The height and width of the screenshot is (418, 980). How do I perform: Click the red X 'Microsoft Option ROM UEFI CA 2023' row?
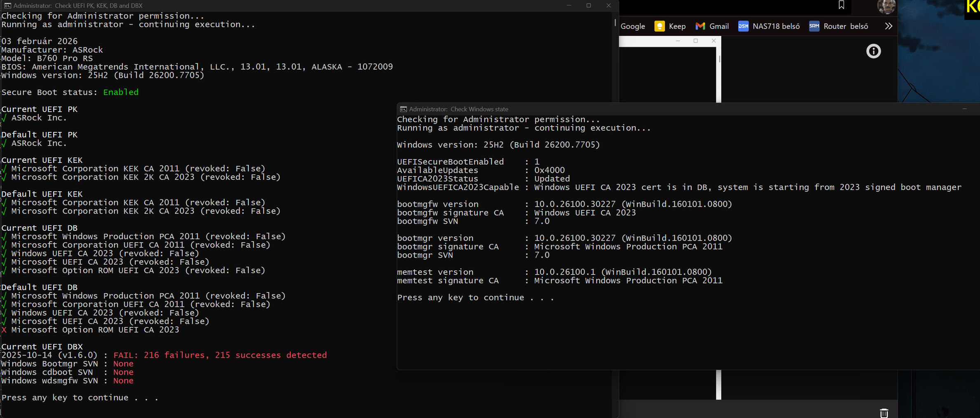90,330
